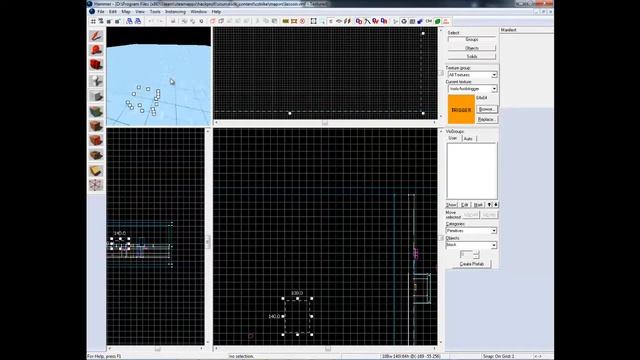The width and height of the screenshot is (640, 360).
Task: Select the Vertex Manipulation tool
Action: (96, 185)
